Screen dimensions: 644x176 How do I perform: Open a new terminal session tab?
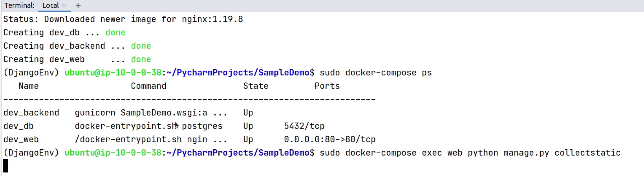pyautogui.click(x=78, y=5)
